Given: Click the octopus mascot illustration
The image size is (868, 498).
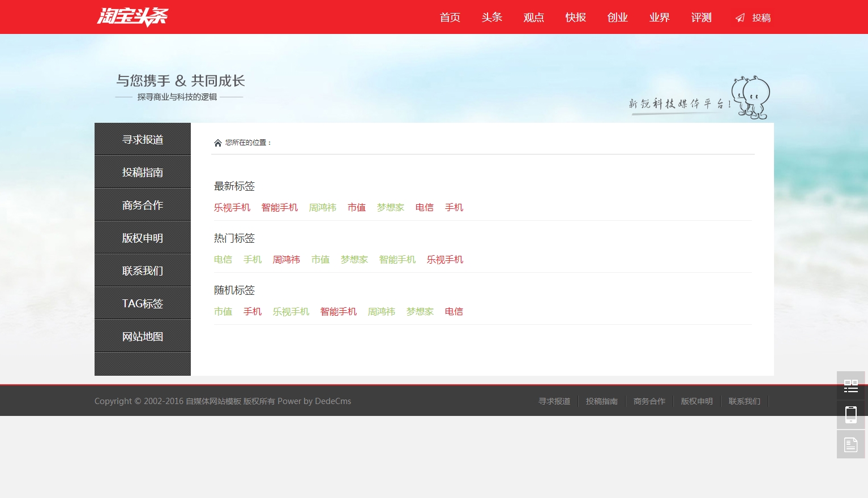Looking at the screenshot, I should pyautogui.click(x=751, y=97).
